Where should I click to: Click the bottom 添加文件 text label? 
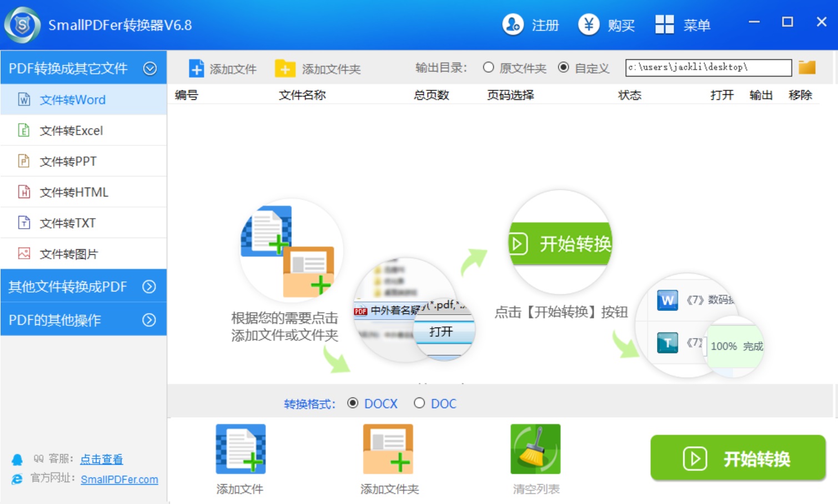(x=240, y=489)
